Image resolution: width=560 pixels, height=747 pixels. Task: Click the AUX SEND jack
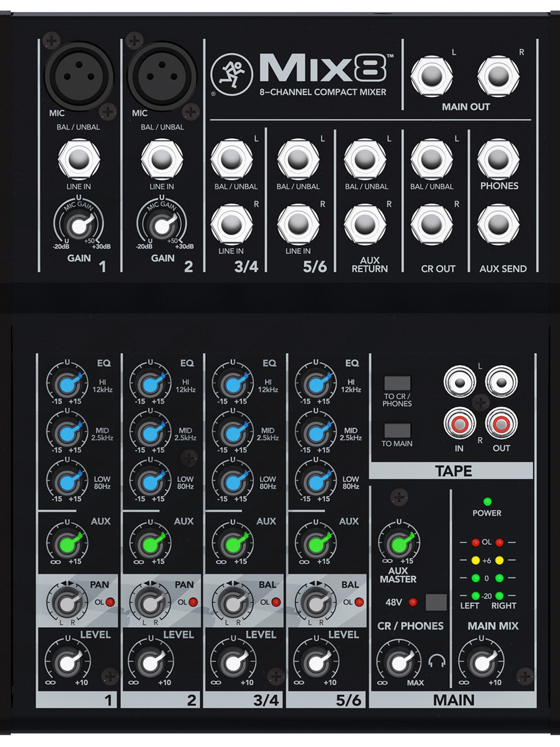tap(498, 224)
